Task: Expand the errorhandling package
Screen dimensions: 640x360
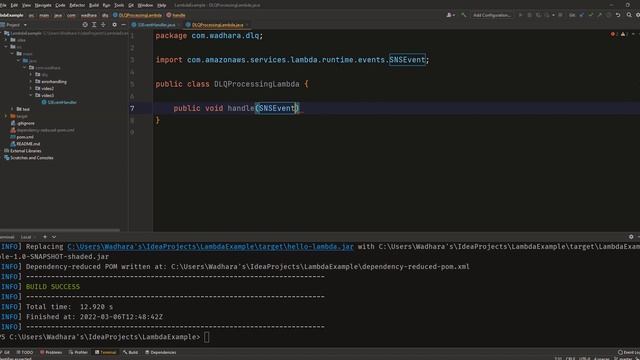Action: coord(31,82)
